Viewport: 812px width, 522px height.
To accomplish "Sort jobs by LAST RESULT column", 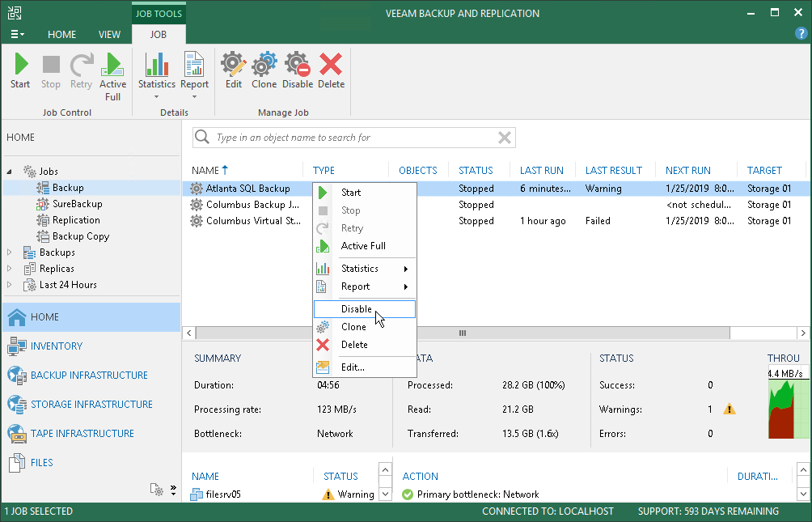I will [x=614, y=170].
